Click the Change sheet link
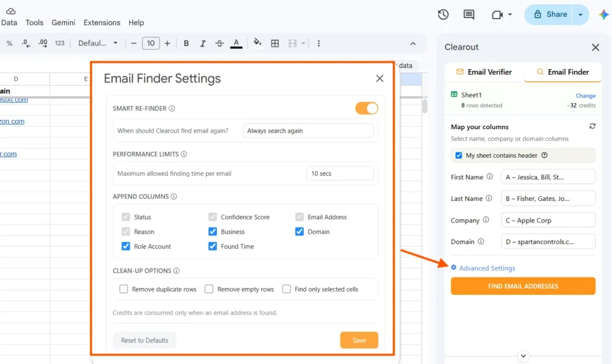 point(586,96)
